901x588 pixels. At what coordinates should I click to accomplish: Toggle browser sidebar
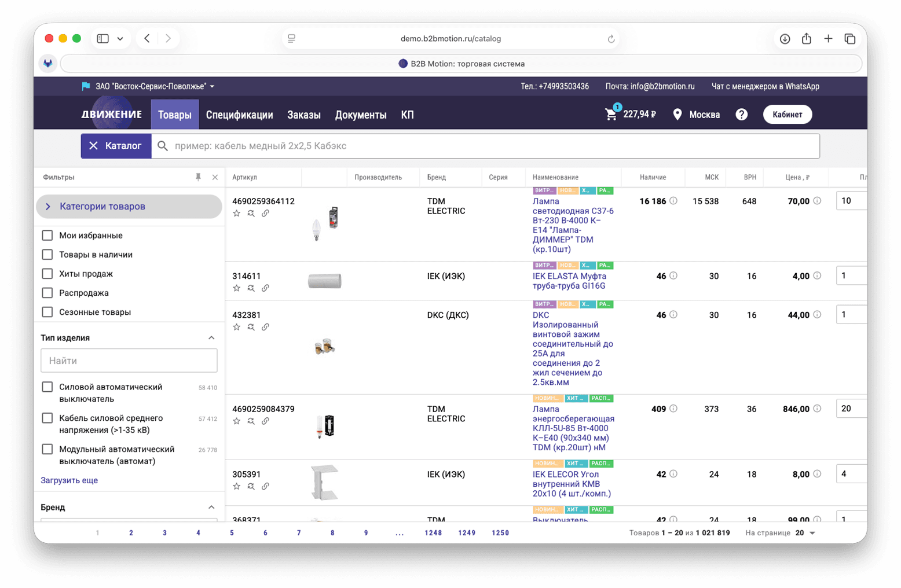pyautogui.click(x=102, y=39)
